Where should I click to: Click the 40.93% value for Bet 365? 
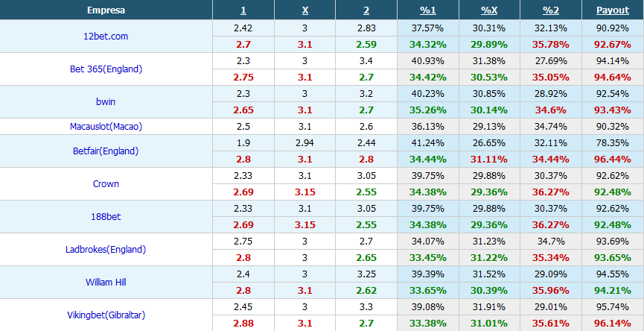pos(427,61)
